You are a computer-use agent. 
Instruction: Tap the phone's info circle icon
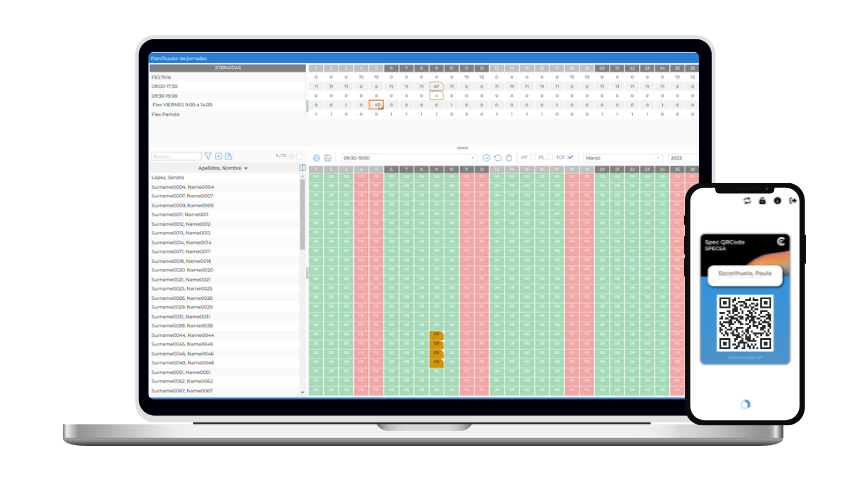pos(777,201)
